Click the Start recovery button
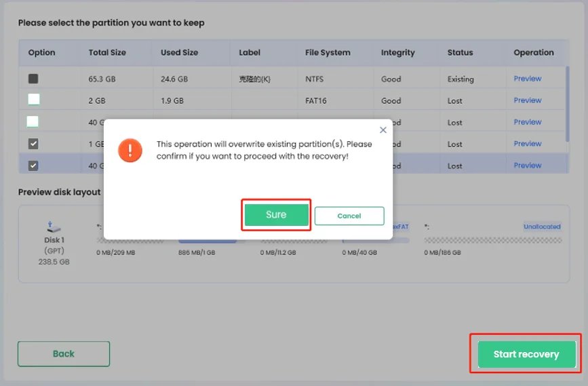588x386 pixels. (526, 354)
